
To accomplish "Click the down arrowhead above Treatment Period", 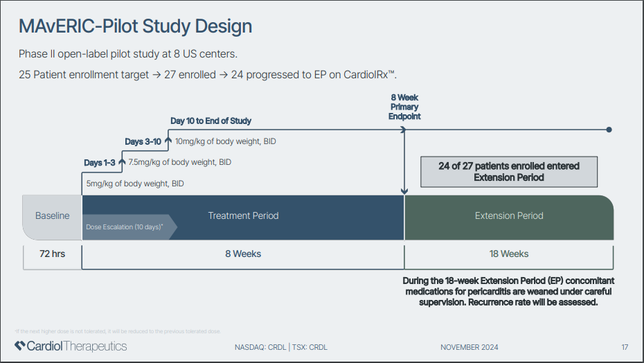I will click(x=404, y=192).
